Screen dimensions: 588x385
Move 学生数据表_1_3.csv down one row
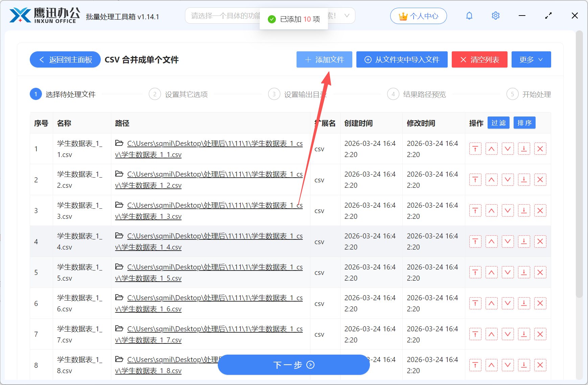coord(508,210)
